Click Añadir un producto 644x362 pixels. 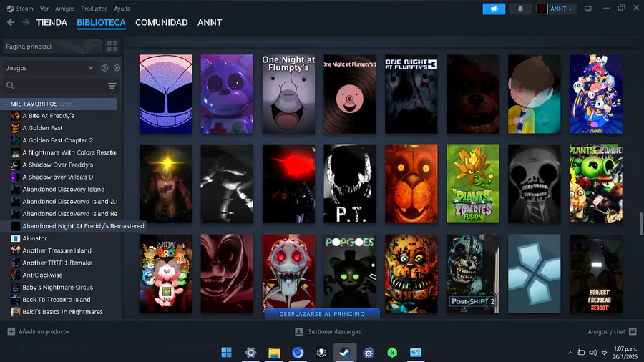[44, 332]
